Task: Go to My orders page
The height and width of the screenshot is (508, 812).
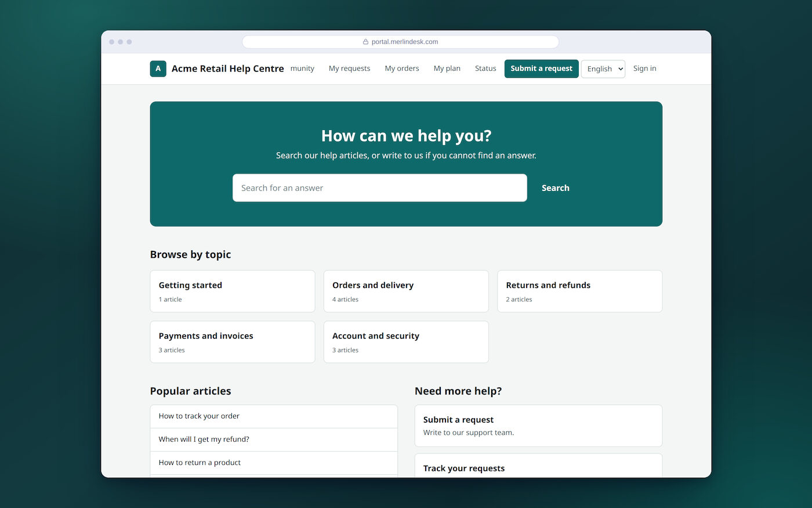Action: click(x=402, y=69)
